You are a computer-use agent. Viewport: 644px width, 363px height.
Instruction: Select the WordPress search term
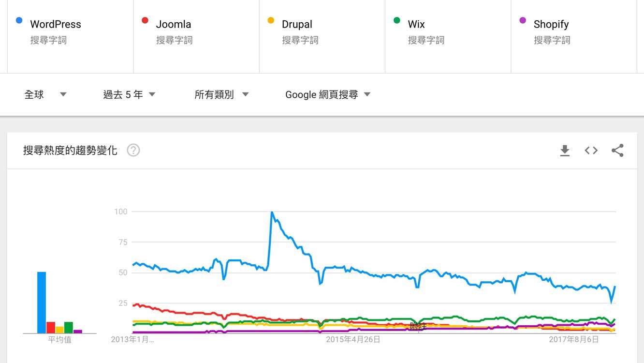click(x=56, y=24)
